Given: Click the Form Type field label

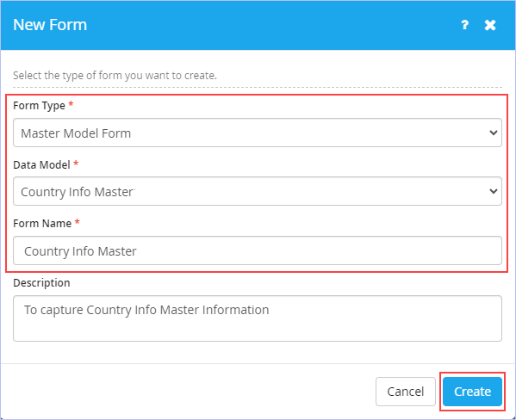Looking at the screenshot, I should point(39,106).
